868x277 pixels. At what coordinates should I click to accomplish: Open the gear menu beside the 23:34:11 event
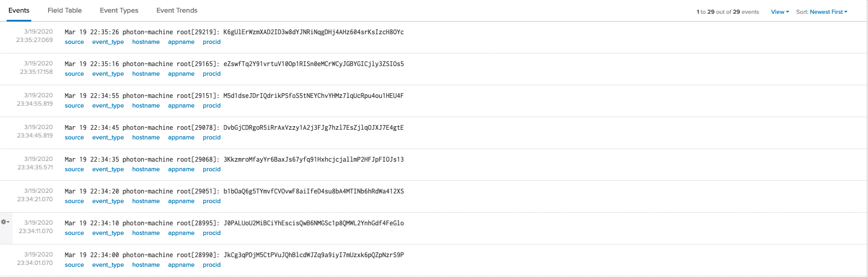(5, 222)
